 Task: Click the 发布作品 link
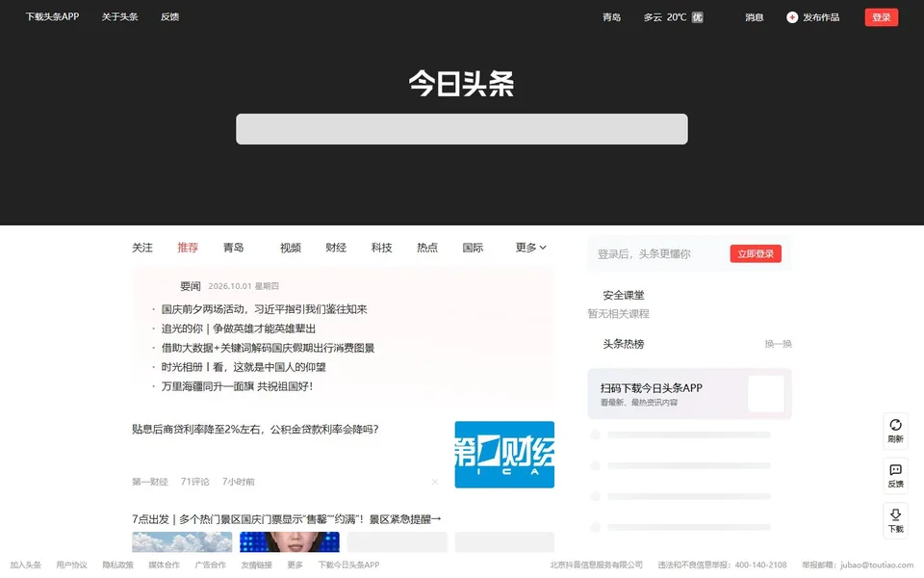[x=821, y=17]
